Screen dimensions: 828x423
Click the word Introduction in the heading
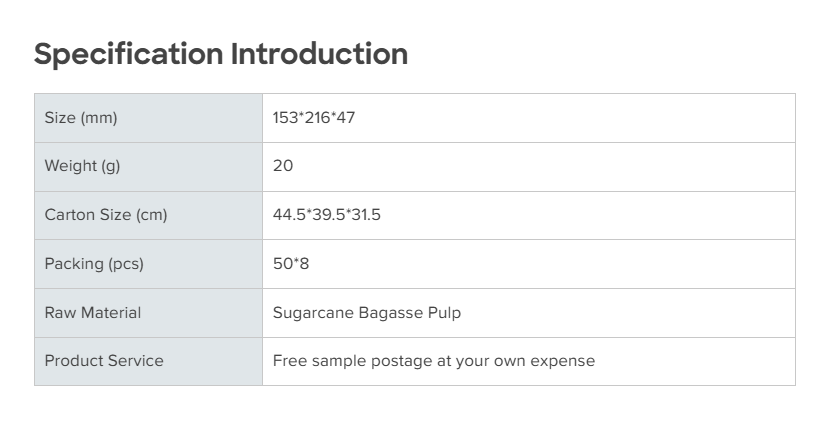tap(319, 54)
